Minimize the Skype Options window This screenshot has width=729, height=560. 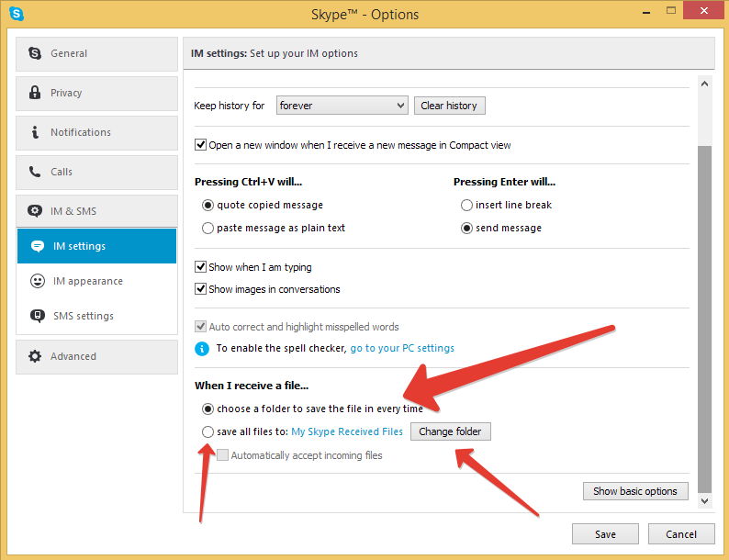point(646,13)
